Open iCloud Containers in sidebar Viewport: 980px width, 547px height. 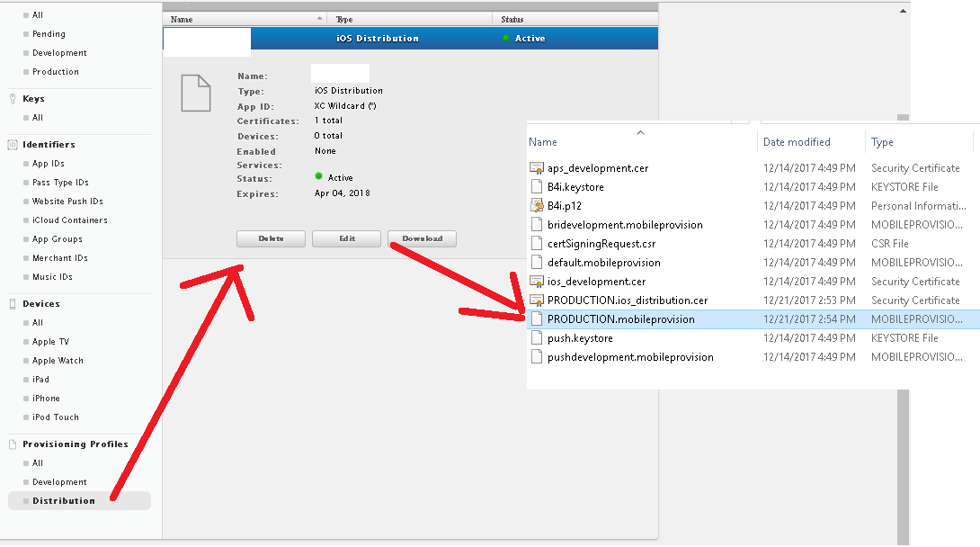(x=70, y=220)
